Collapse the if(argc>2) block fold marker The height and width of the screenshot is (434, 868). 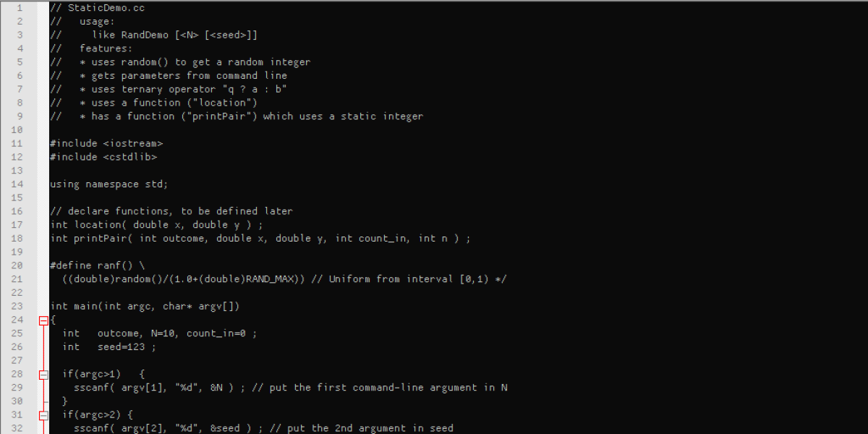pyautogui.click(x=43, y=415)
